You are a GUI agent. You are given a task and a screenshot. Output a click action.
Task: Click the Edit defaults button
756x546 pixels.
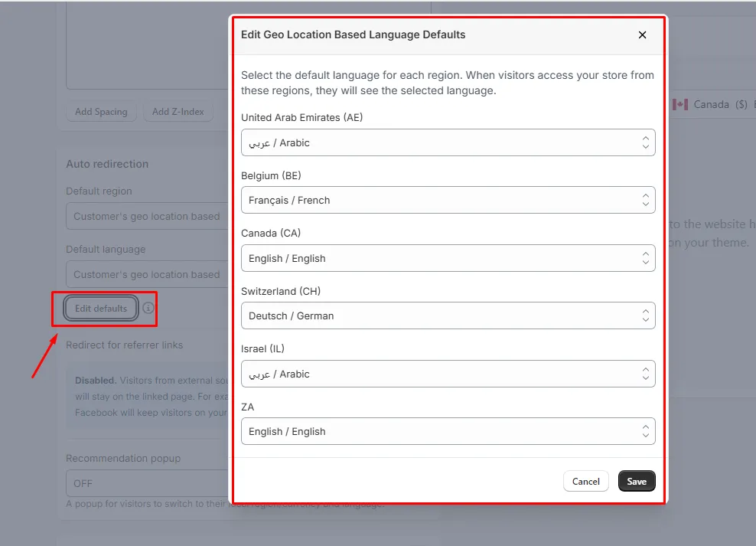(x=101, y=308)
